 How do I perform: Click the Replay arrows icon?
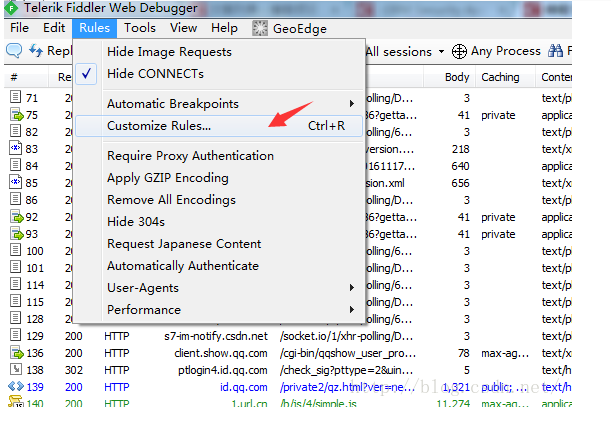pos(36,51)
